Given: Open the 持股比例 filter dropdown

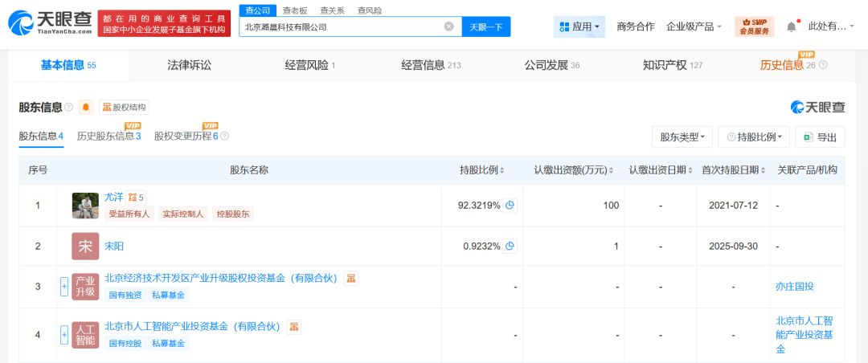Looking at the screenshot, I should 753,137.
